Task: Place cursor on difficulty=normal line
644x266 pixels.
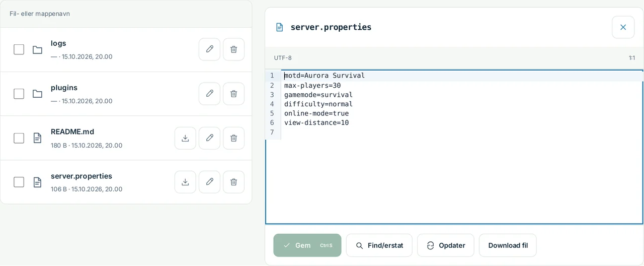Action: tap(318, 104)
